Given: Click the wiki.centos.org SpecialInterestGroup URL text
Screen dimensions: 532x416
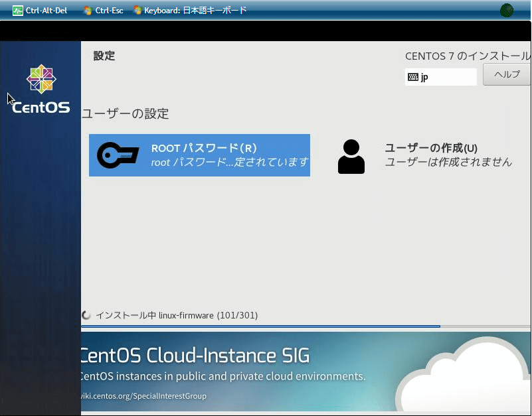Looking at the screenshot, I should 144,396.
